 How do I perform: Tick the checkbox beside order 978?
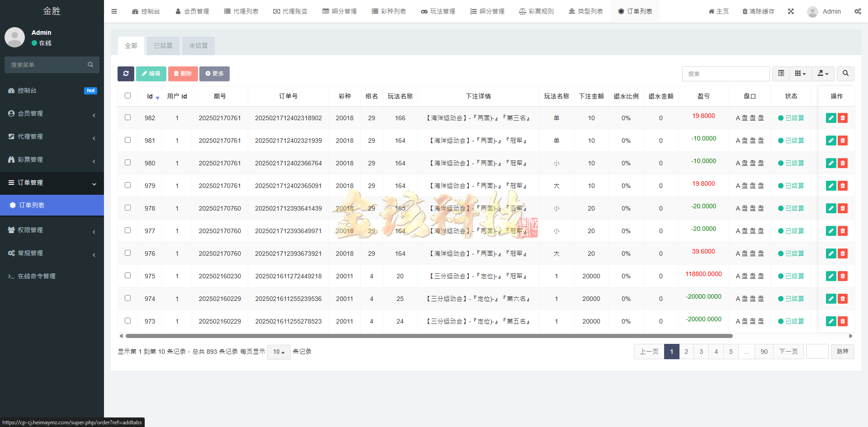click(127, 208)
